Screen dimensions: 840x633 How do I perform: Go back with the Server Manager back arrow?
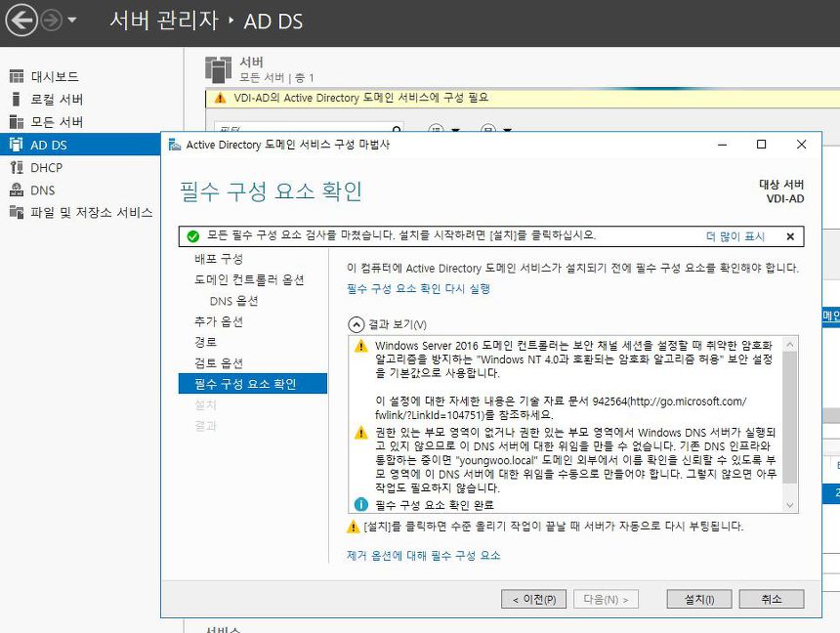[21, 21]
